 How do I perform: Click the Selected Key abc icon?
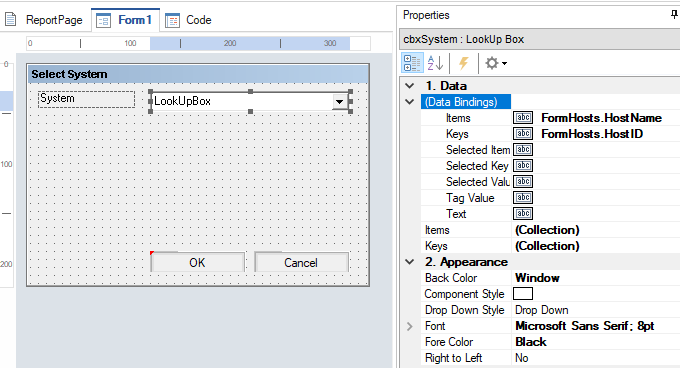523,166
